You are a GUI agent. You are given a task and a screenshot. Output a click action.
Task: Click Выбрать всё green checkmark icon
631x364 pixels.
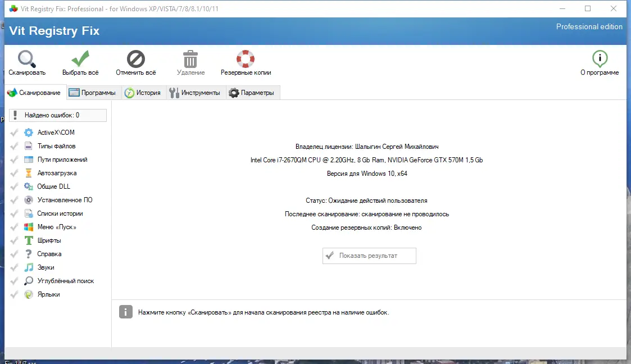(x=80, y=59)
